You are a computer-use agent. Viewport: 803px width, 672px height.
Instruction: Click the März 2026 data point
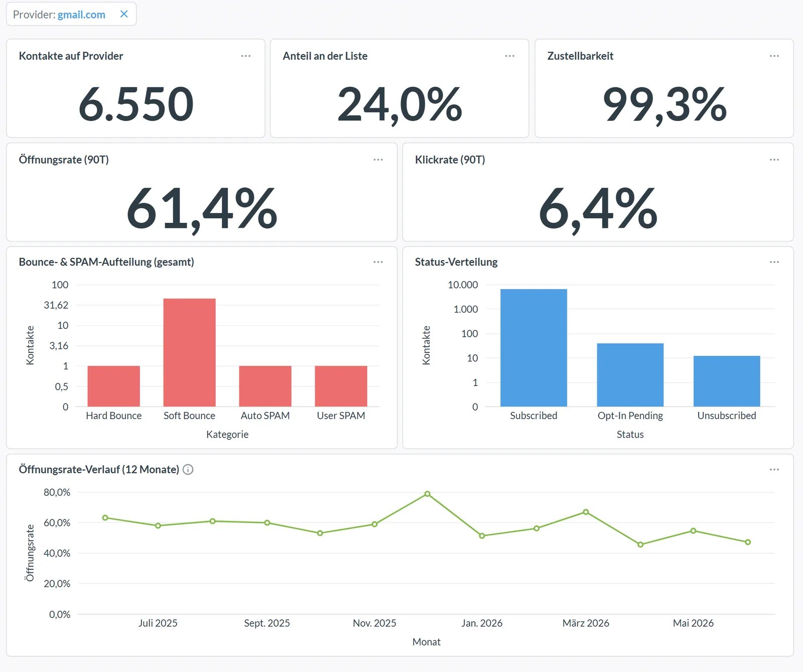coord(586,512)
